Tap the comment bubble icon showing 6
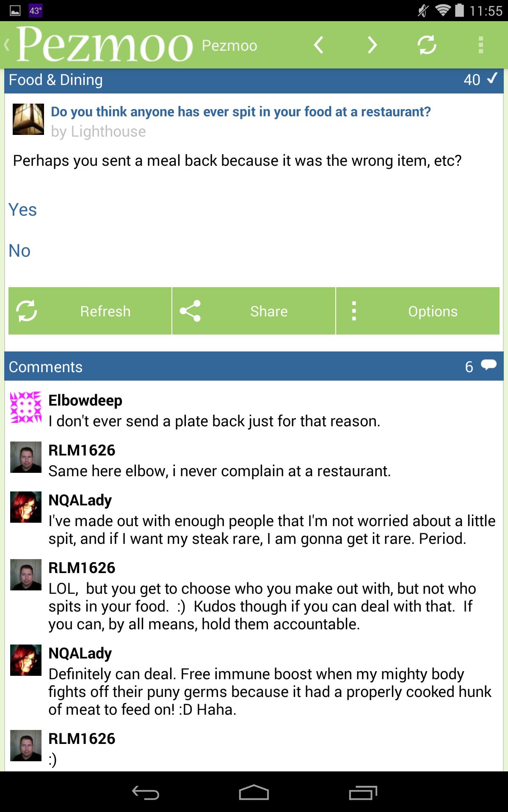Screen dimensions: 508x812 [x=489, y=365]
